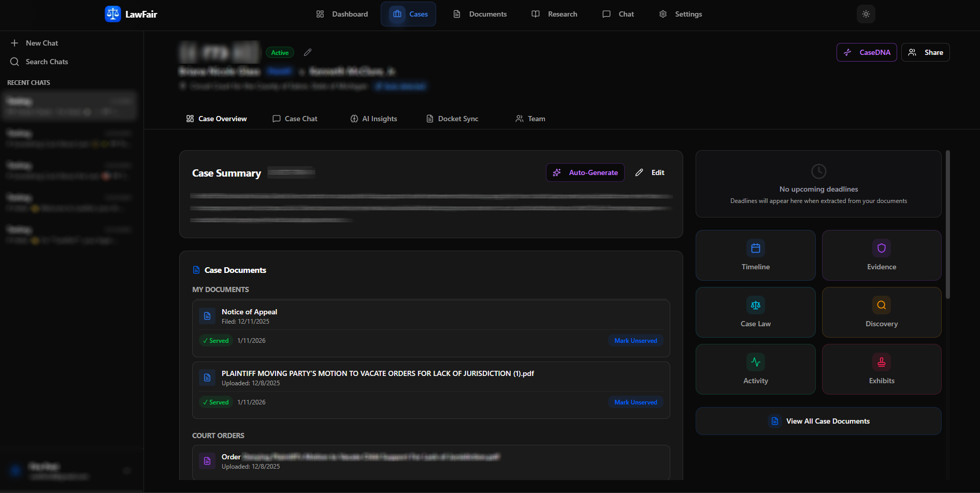
Task: Click the first recent chat entry
Action: pos(70,106)
